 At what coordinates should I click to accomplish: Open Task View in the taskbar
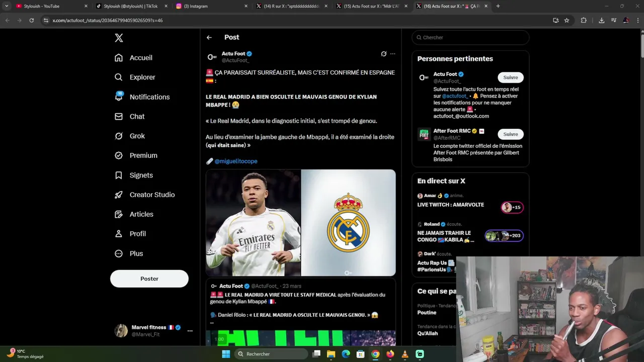(x=316, y=354)
